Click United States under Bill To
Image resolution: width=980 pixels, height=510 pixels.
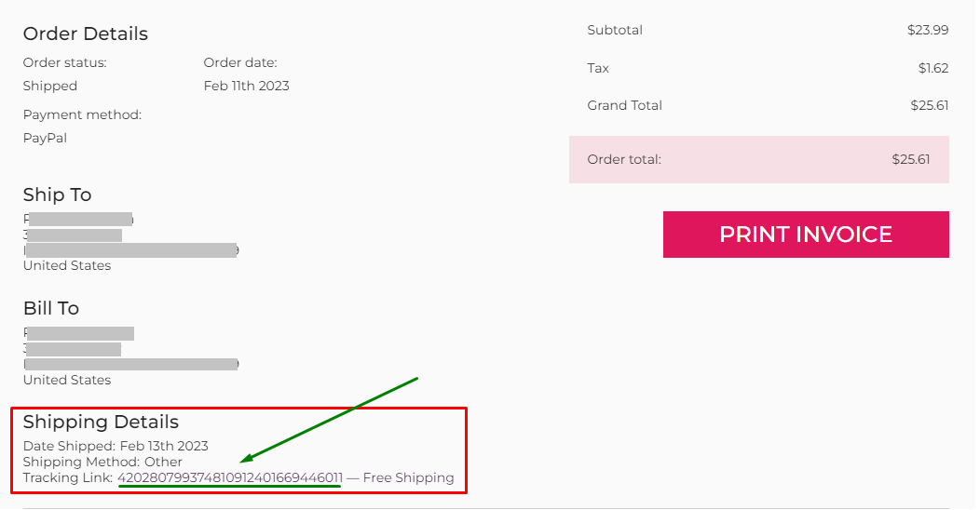67,380
